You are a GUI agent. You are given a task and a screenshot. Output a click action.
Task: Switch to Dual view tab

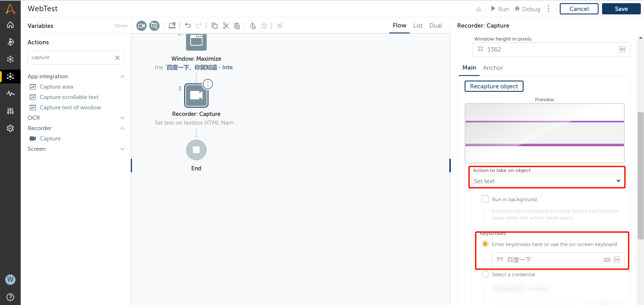[436, 26]
